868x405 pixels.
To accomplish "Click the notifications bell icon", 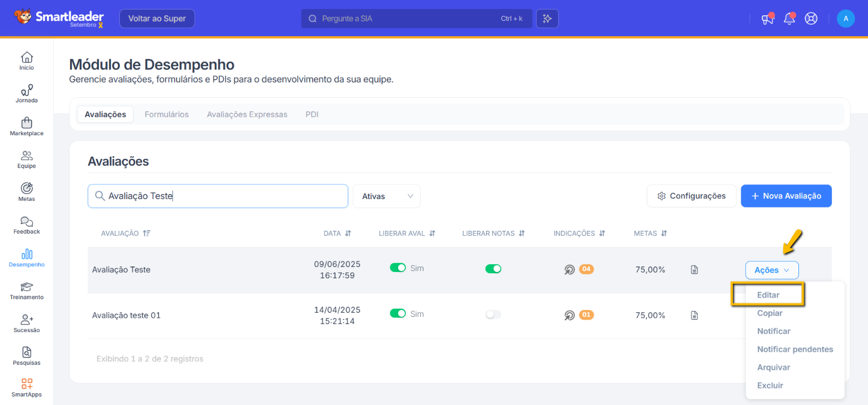I will point(789,19).
